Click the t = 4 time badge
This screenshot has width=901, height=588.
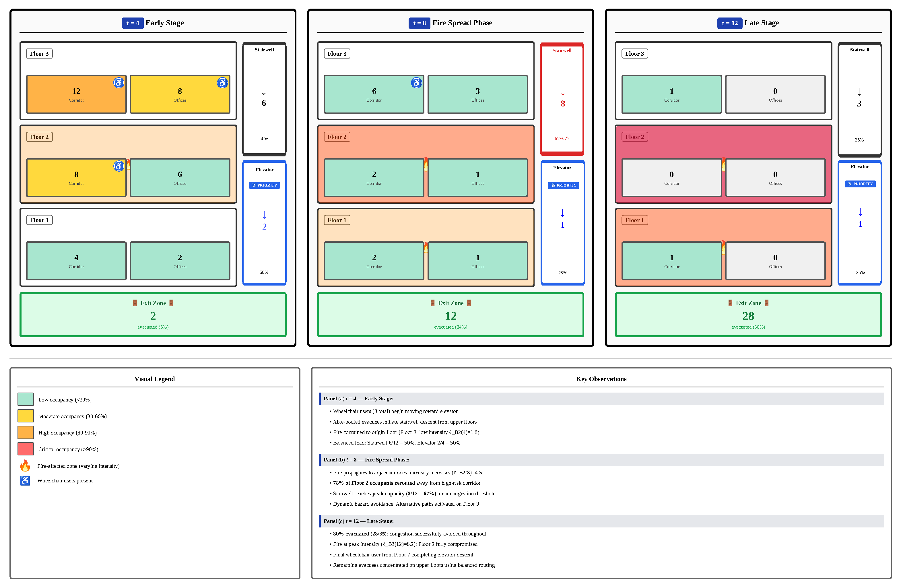coord(133,23)
